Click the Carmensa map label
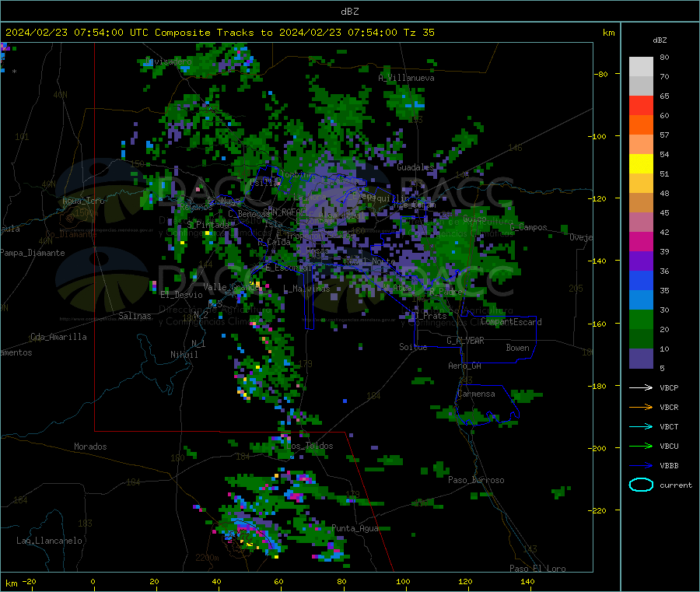700x592 pixels. 476,394
